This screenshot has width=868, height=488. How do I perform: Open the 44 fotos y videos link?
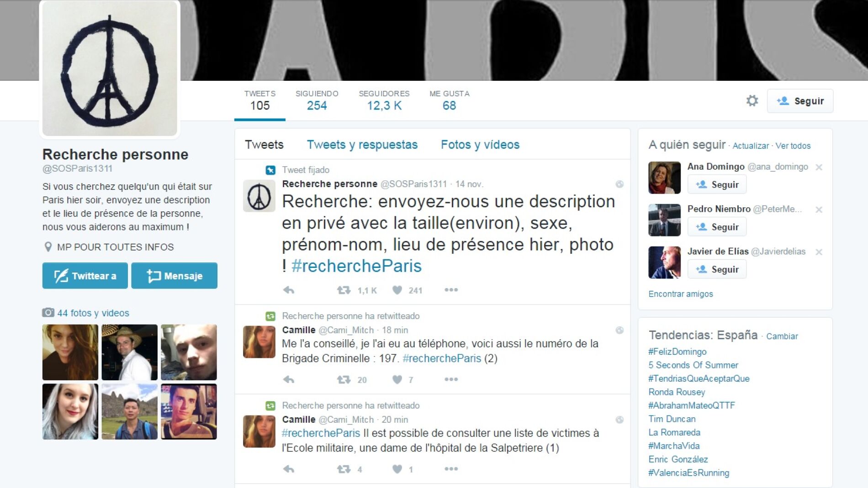pyautogui.click(x=93, y=313)
